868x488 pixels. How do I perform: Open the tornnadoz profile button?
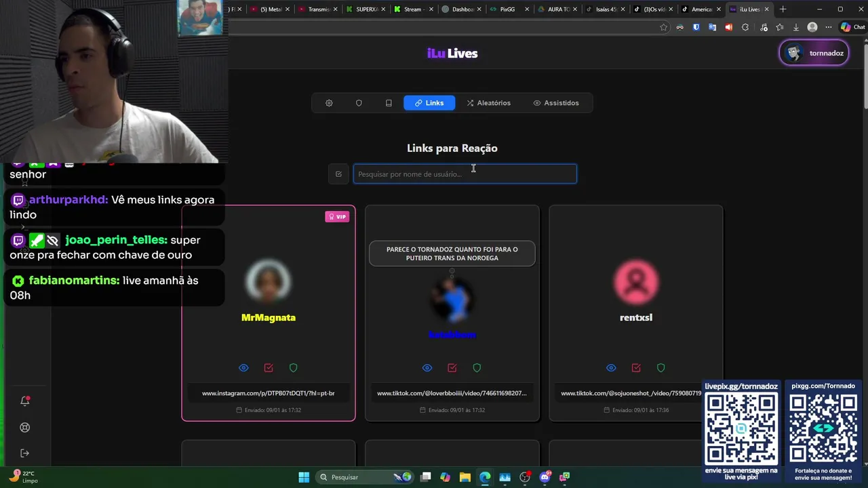814,53
